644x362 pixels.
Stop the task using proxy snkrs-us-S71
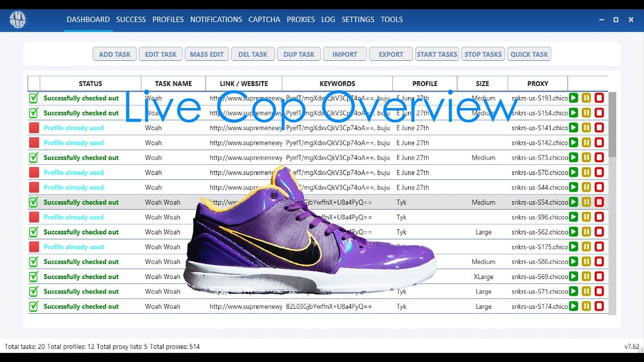tap(599, 291)
